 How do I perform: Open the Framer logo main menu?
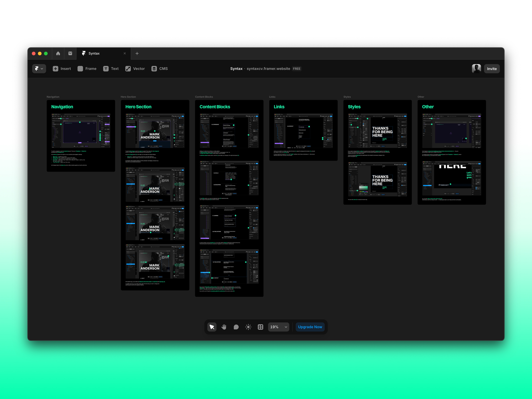[x=39, y=69]
